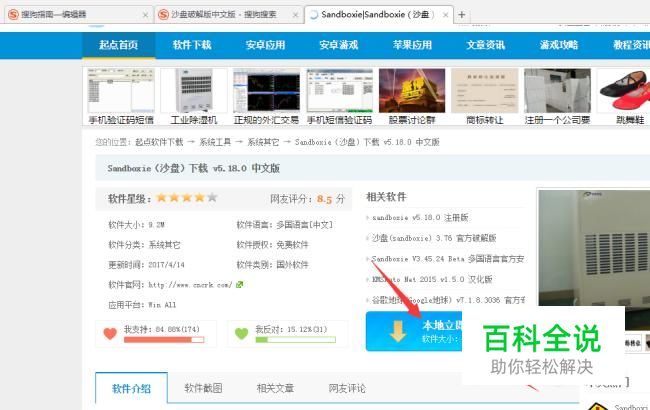Click the 软件语言: 多国语言[中文] text
The height and width of the screenshot is (410, 650).
click(x=284, y=225)
